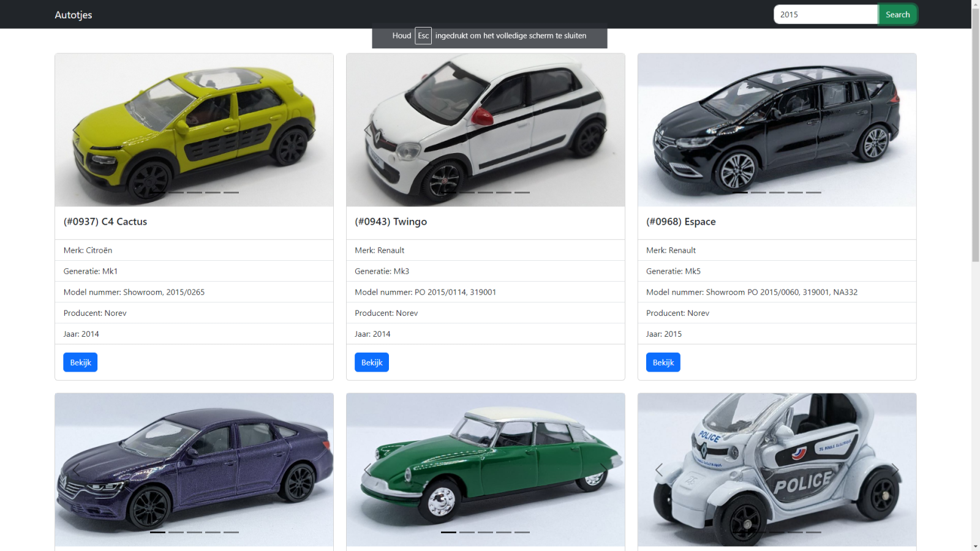Open the next image on the Police Twizy card
The image size is (980, 551).
[x=897, y=470]
